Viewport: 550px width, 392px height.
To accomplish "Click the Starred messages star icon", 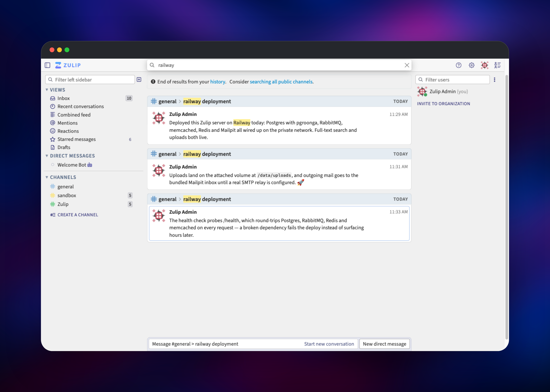I will coord(53,139).
